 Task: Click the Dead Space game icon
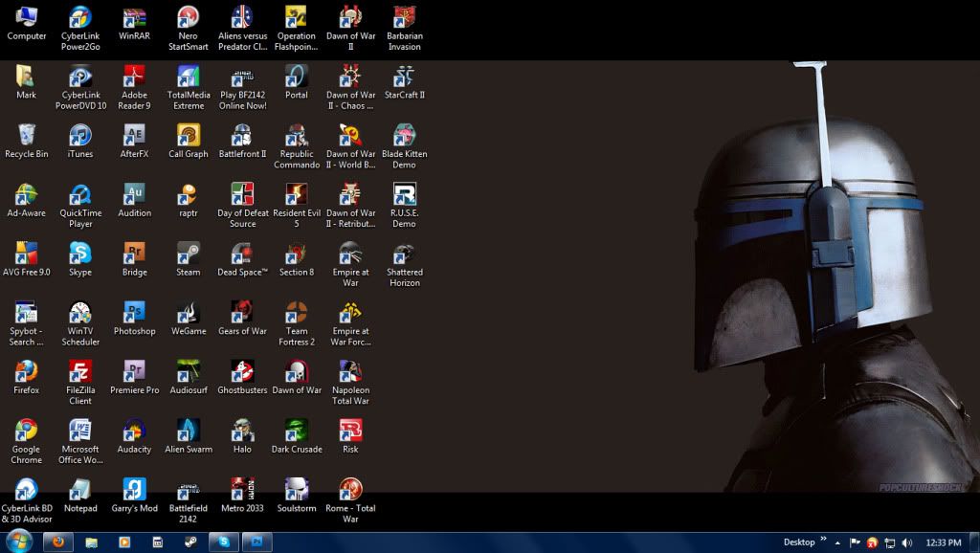pyautogui.click(x=242, y=259)
